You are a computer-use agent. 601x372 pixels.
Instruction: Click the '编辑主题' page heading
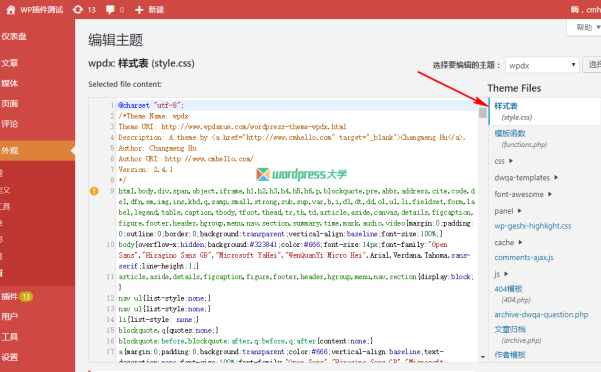pyautogui.click(x=115, y=40)
